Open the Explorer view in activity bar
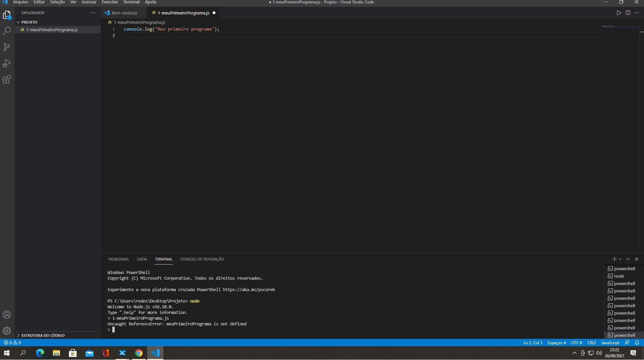This screenshot has width=644, height=360. click(7, 15)
